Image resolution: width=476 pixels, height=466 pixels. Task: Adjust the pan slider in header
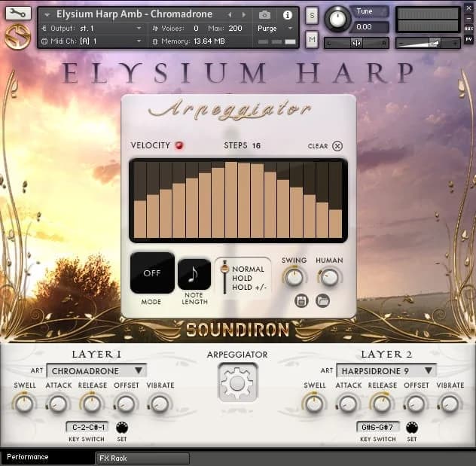click(x=356, y=43)
